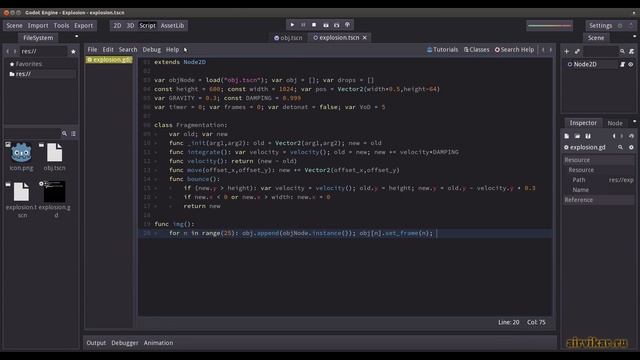Viewport: 640px width, 360px height.
Task: Click Search Help button
Action: pyautogui.click(x=514, y=49)
